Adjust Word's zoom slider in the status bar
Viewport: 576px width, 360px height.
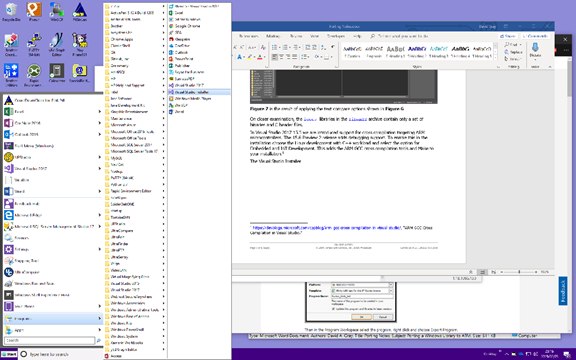point(519,272)
